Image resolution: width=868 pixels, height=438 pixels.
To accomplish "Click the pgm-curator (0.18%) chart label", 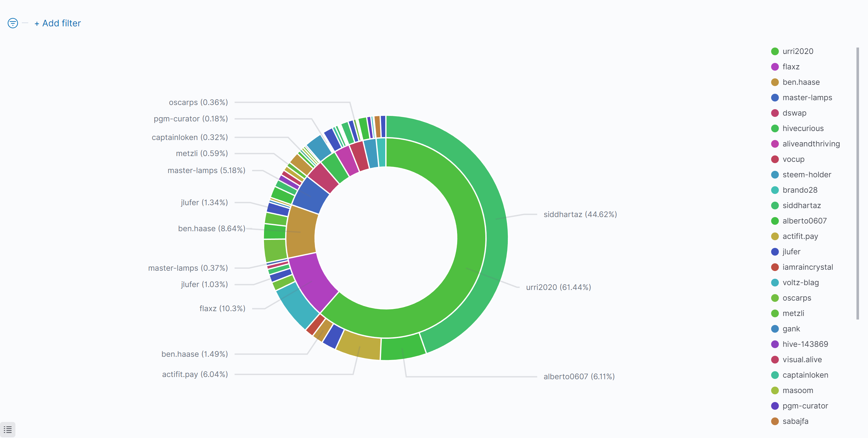I will 191,119.
